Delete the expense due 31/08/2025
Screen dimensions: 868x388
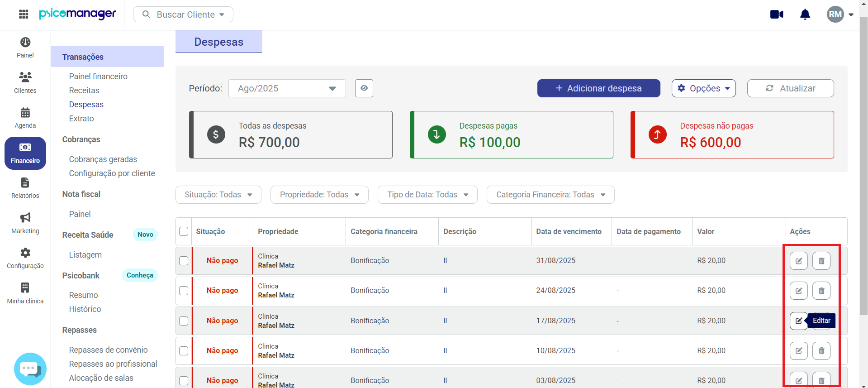821,261
